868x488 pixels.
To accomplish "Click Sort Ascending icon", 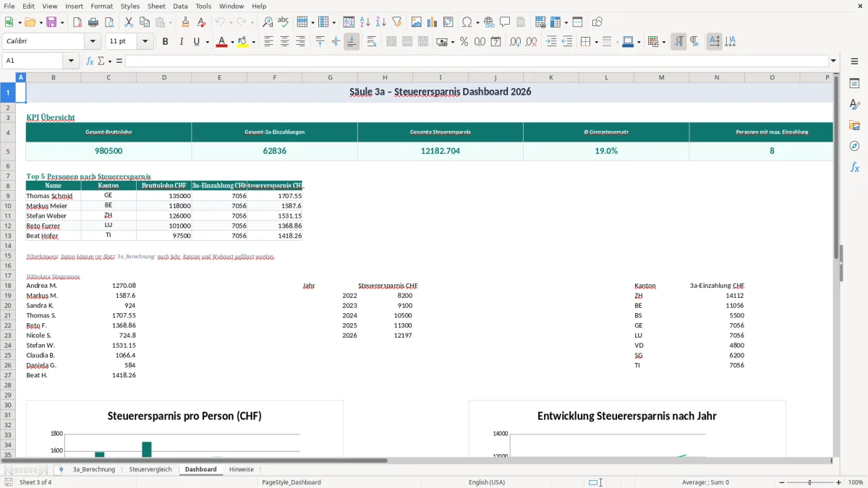I will coord(365,22).
